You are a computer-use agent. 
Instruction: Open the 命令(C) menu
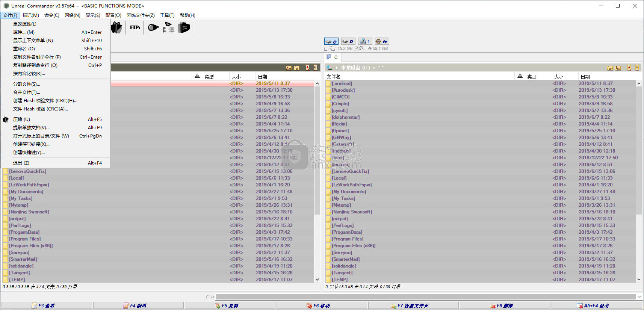click(x=52, y=15)
